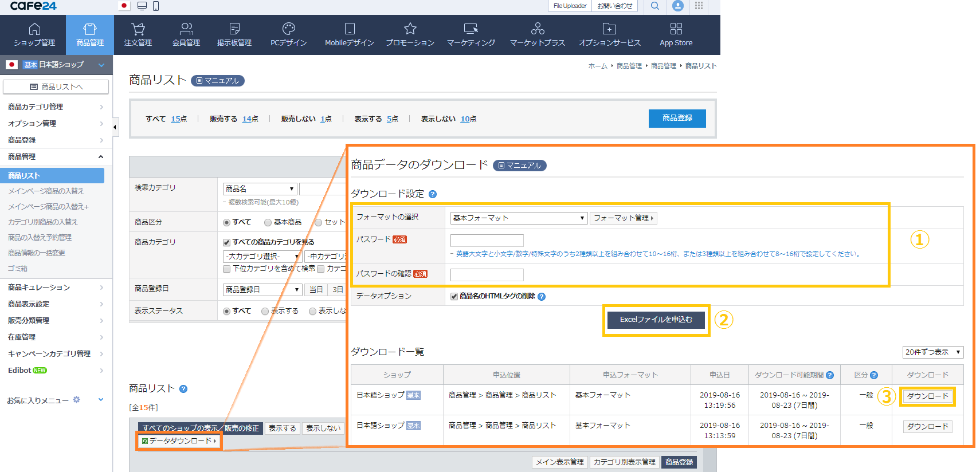
Task: Open App Store grid icon
Action: click(x=676, y=29)
